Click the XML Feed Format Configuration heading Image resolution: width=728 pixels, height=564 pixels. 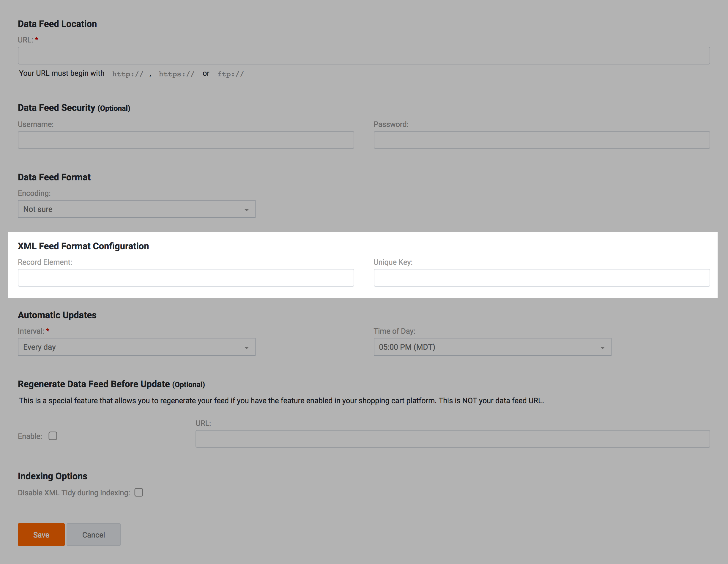pyautogui.click(x=83, y=246)
